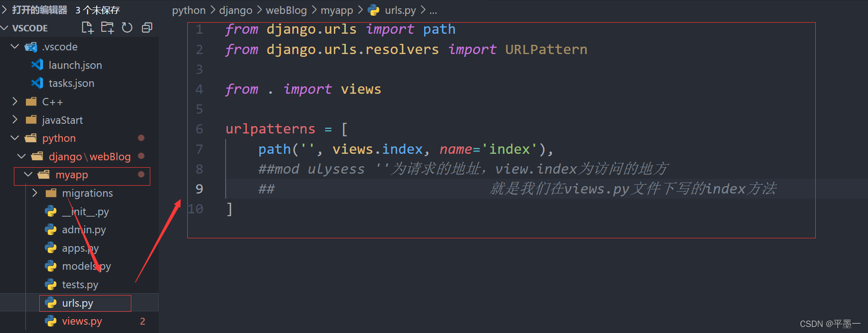Select the django\webBlog folder row

[x=79, y=157]
